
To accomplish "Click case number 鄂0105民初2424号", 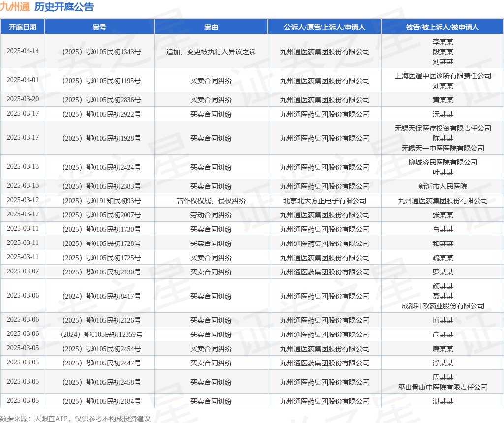I will coord(101,167).
